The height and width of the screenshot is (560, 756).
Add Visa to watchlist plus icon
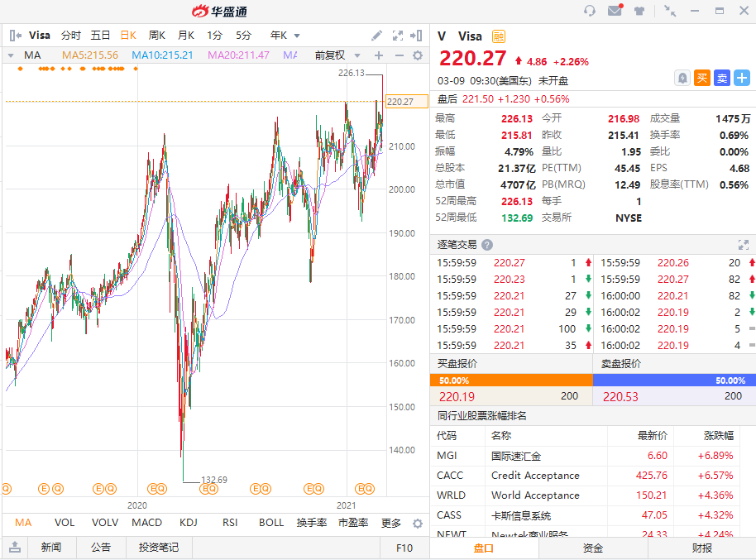pos(742,78)
